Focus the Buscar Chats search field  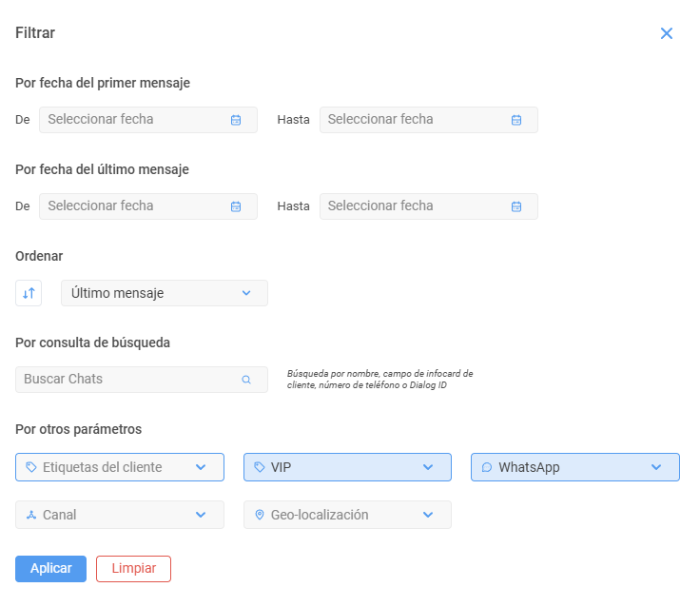click(x=142, y=380)
